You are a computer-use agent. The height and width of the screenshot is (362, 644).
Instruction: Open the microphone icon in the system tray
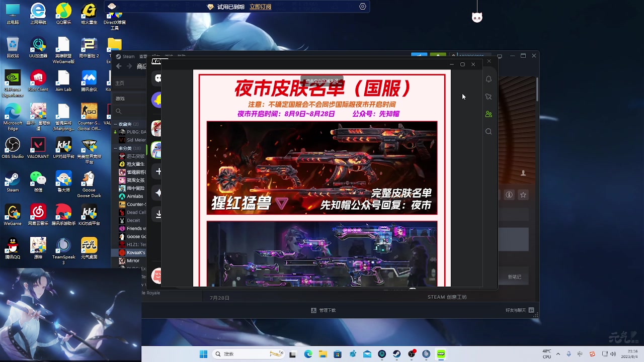point(569,354)
